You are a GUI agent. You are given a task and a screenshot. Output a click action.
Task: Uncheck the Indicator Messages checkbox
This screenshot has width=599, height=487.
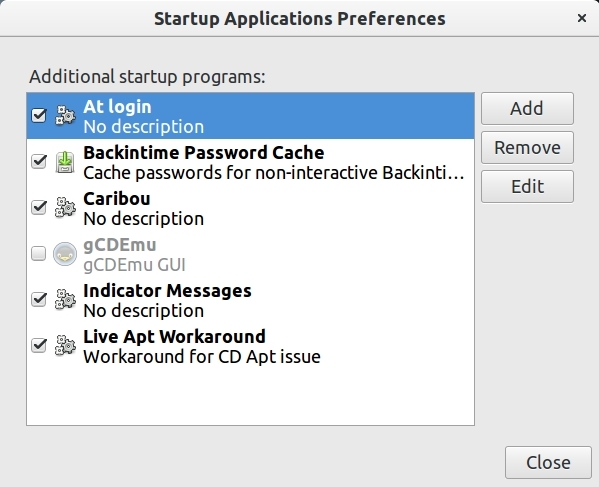coord(39,299)
